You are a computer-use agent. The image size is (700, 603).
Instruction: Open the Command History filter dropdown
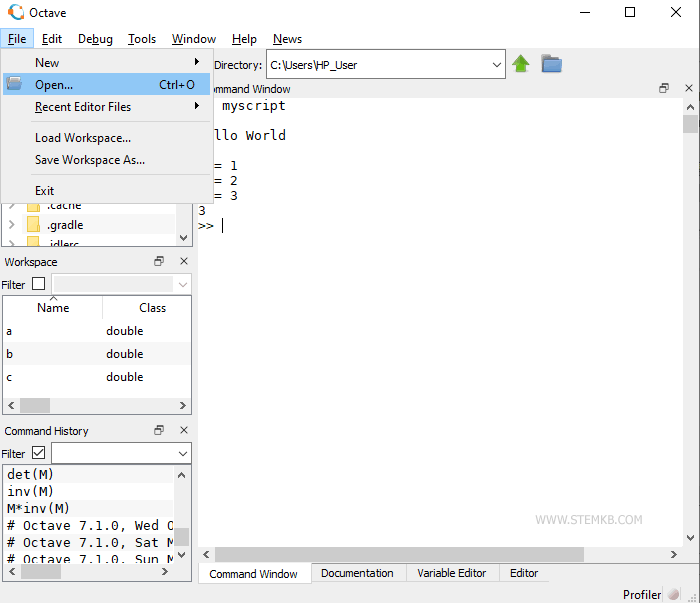point(182,453)
